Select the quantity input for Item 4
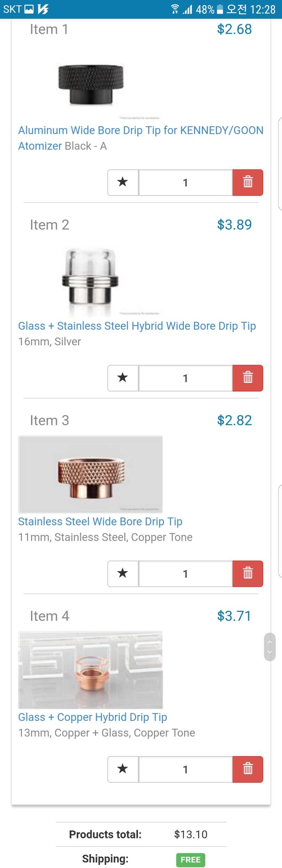Viewport: 282px width, 868px height. click(185, 769)
